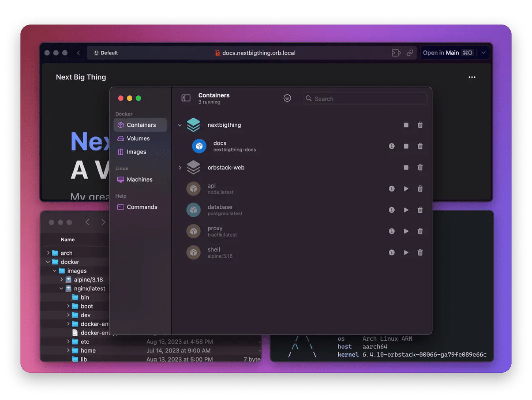
Task: Copy link icon in browser address bar
Action: [410, 53]
